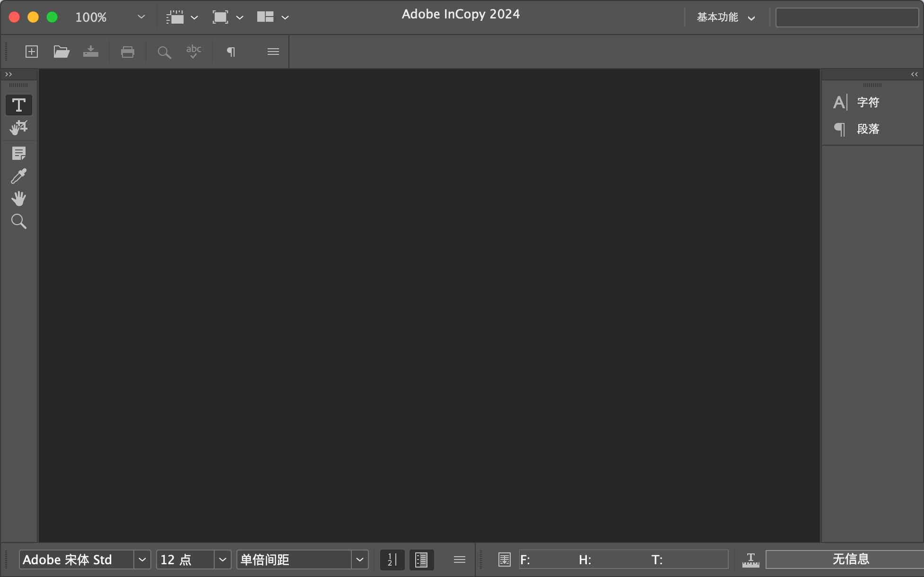
Task: Click the Print icon
Action: (x=128, y=52)
